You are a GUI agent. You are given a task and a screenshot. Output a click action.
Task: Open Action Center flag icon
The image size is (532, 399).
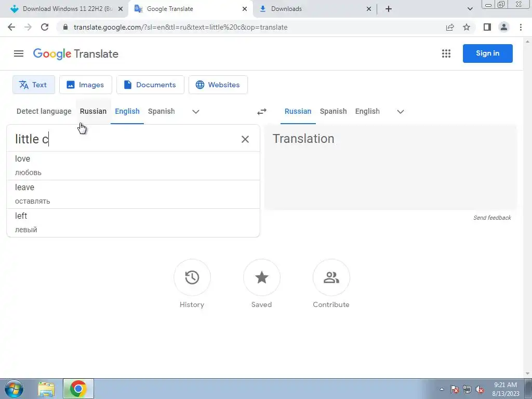(455, 390)
